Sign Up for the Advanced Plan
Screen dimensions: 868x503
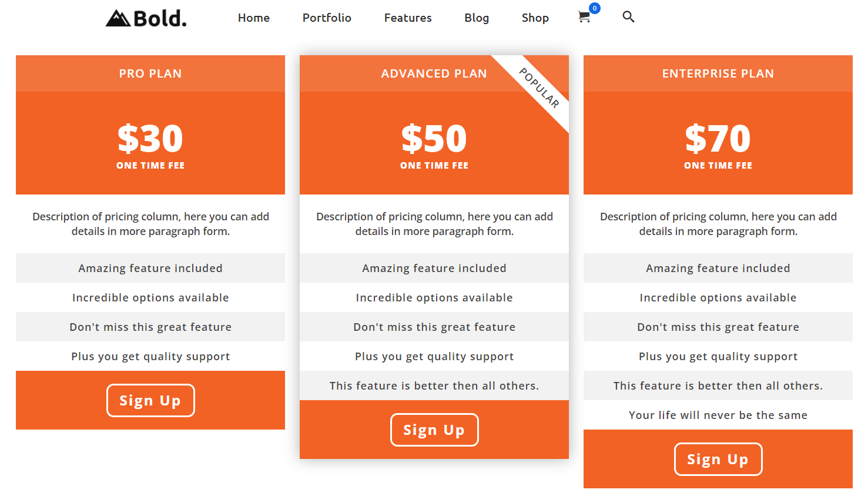pyautogui.click(x=434, y=430)
